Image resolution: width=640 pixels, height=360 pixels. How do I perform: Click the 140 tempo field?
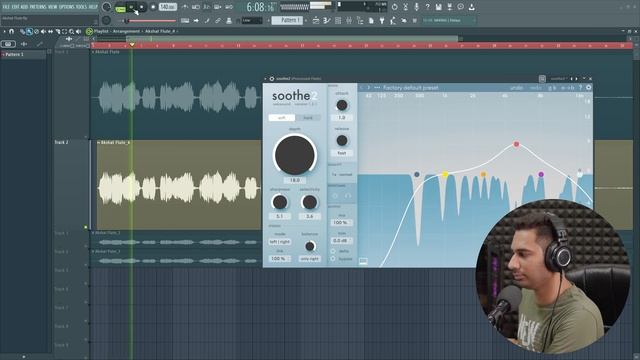(x=167, y=7)
